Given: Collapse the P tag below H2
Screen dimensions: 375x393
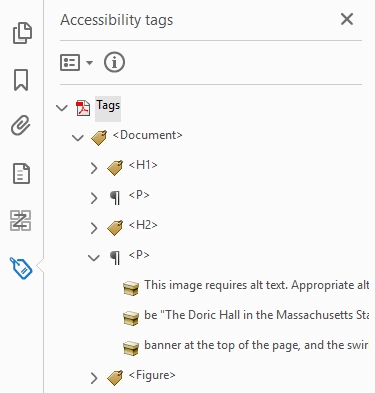Looking at the screenshot, I should coord(94,258).
